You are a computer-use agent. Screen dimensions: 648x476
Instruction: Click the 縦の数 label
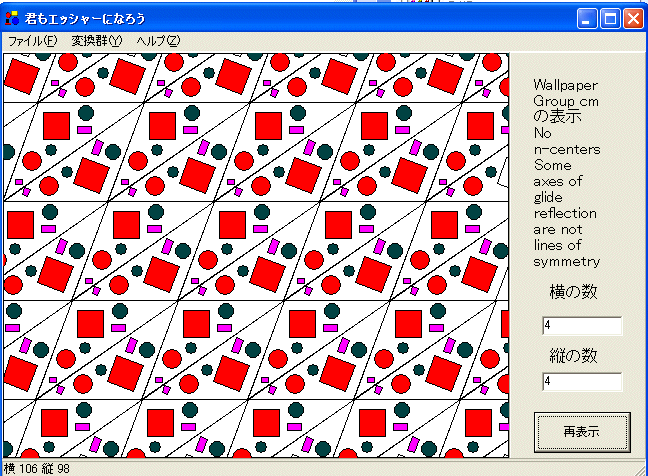(x=574, y=355)
